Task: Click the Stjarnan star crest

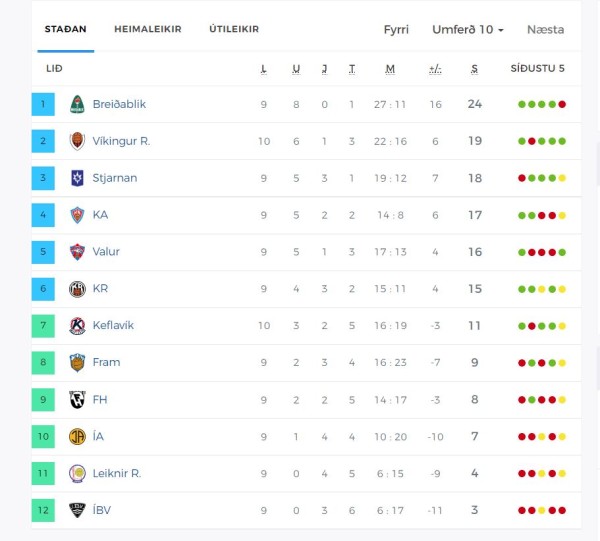Action: coord(77,178)
